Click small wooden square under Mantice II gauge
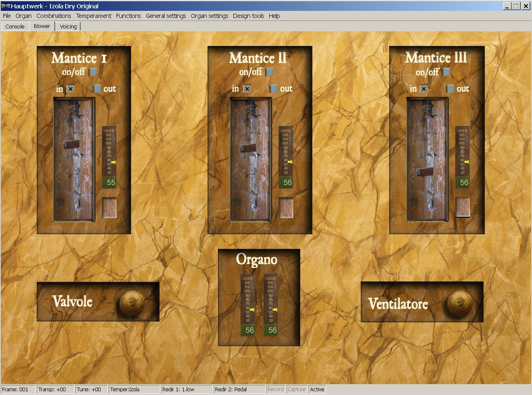 pyautogui.click(x=286, y=208)
